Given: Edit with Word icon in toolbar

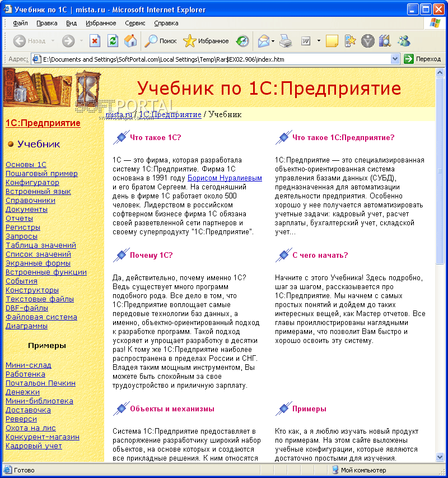Looking at the screenshot, I should click(x=305, y=41).
